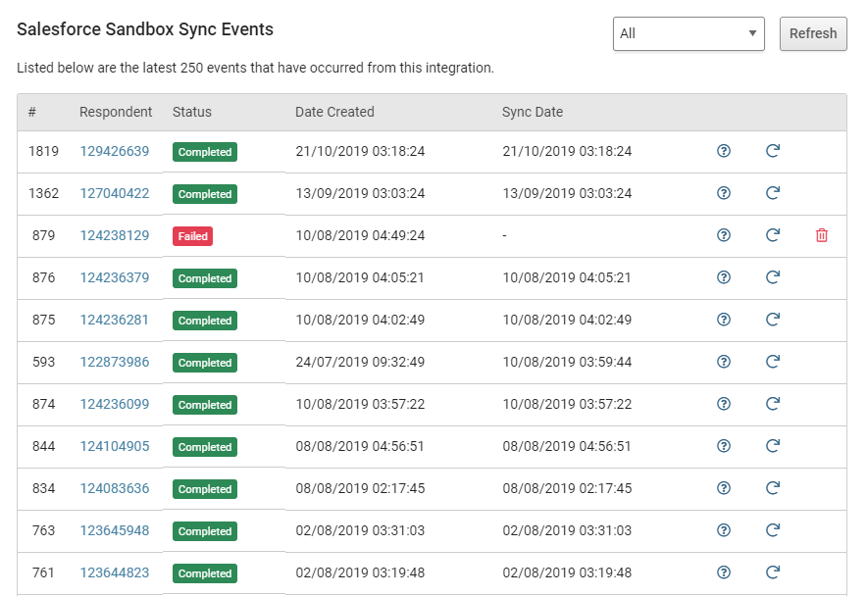
Task: Retry sync for event 876
Action: (x=773, y=277)
